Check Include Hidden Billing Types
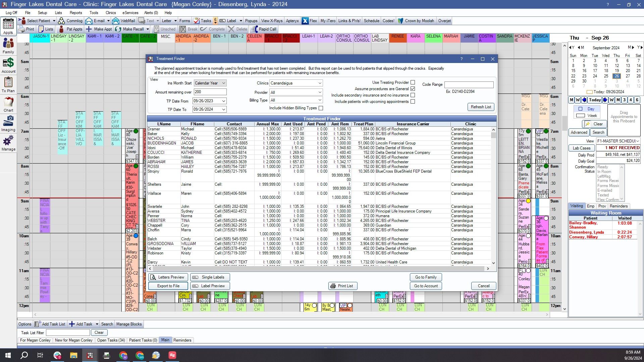The image size is (644, 362). (321, 108)
